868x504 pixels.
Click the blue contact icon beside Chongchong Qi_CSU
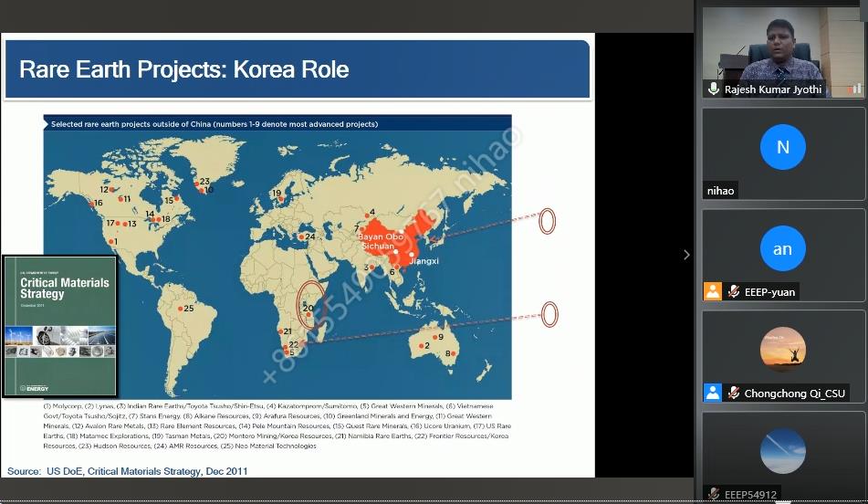(x=713, y=393)
